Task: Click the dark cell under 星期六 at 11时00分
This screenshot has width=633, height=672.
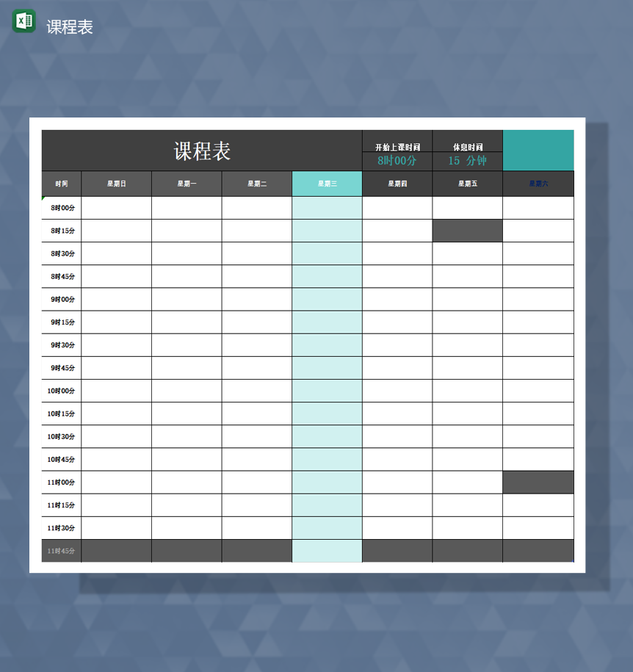Action: click(538, 482)
